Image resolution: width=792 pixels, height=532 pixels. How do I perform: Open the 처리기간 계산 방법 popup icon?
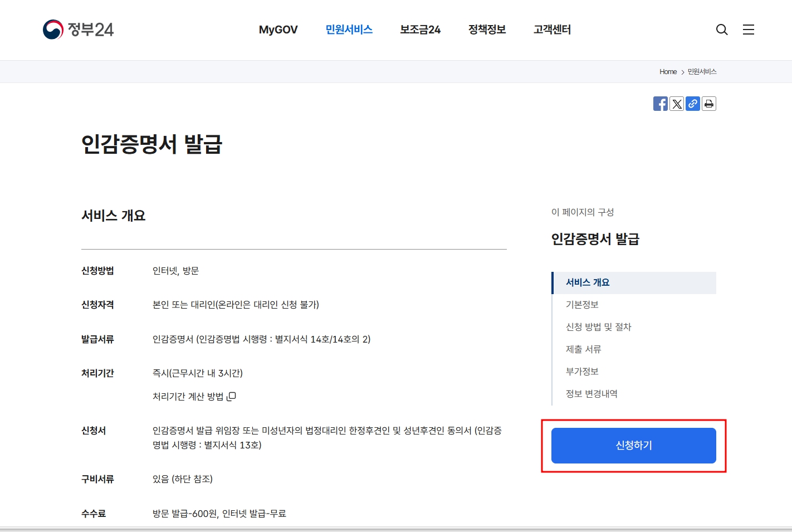(x=232, y=396)
